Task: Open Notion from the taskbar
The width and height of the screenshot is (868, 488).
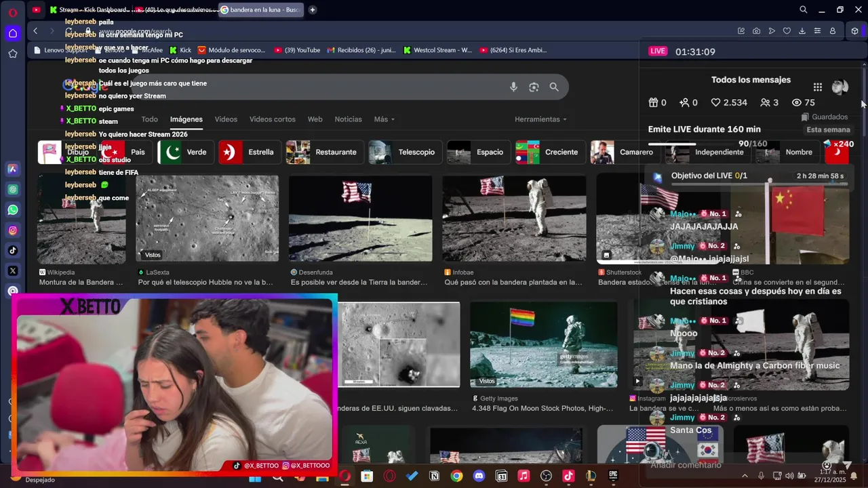Action: (x=434, y=476)
